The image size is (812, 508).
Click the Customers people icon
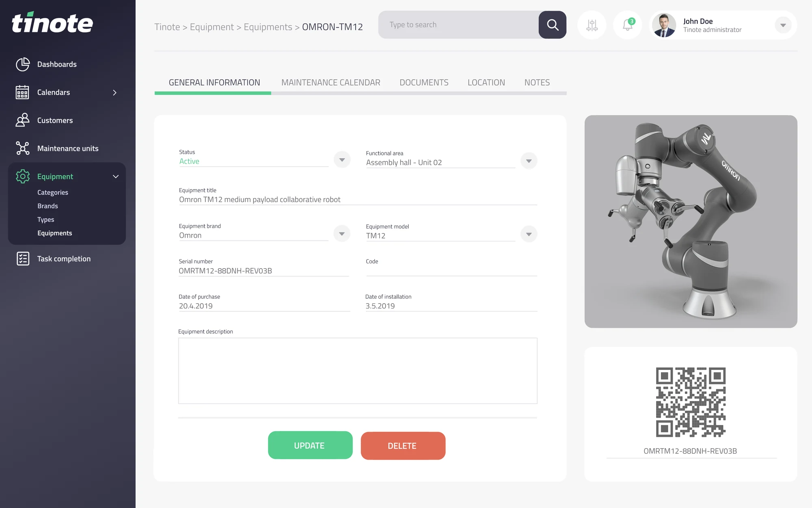coord(23,120)
